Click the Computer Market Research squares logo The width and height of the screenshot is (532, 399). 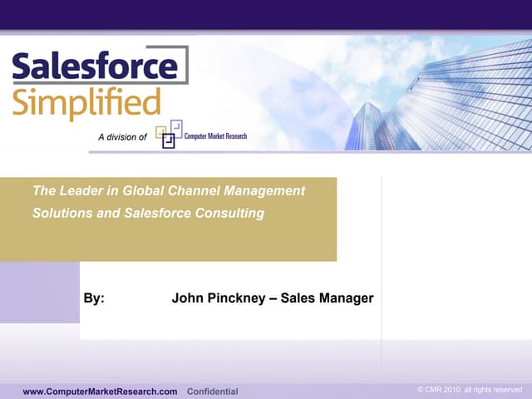tap(169, 134)
